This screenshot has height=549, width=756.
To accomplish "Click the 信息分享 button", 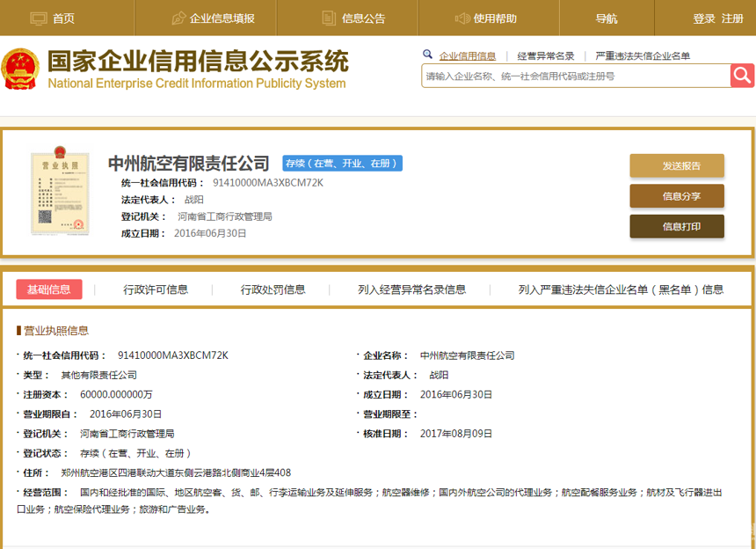I will tap(677, 196).
